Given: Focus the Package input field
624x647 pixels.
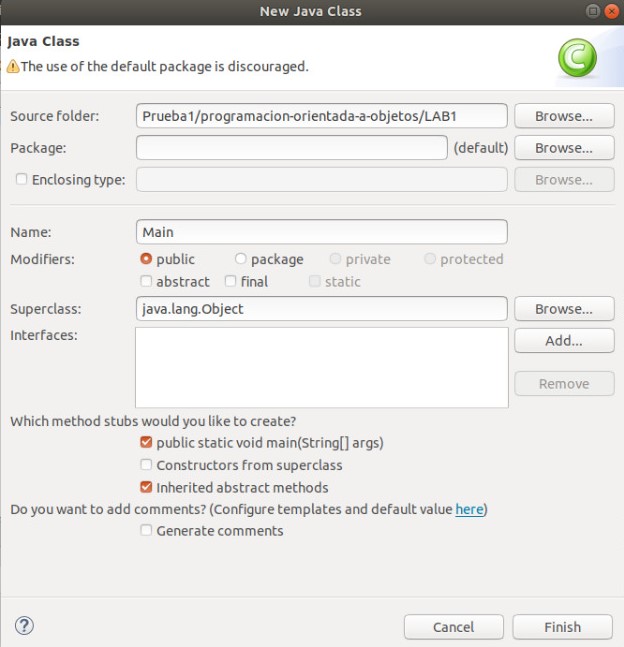Looking at the screenshot, I should (291, 148).
